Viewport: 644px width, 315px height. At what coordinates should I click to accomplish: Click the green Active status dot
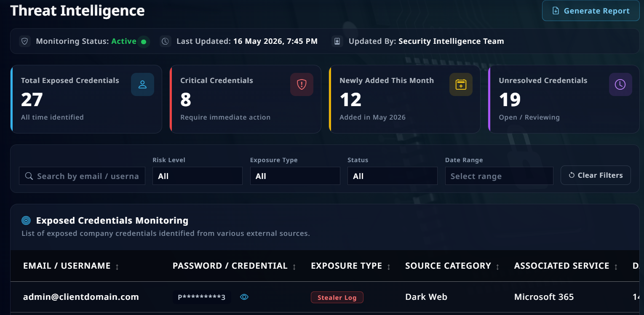tap(144, 42)
